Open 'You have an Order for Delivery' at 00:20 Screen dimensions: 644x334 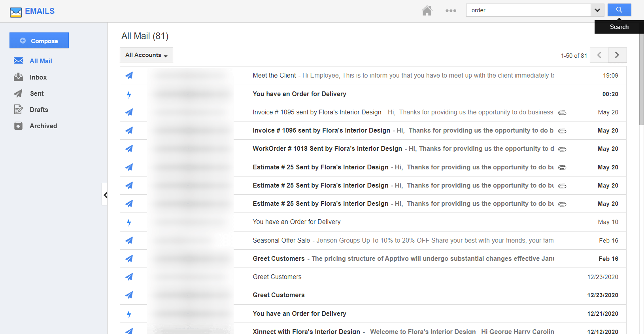(373, 94)
